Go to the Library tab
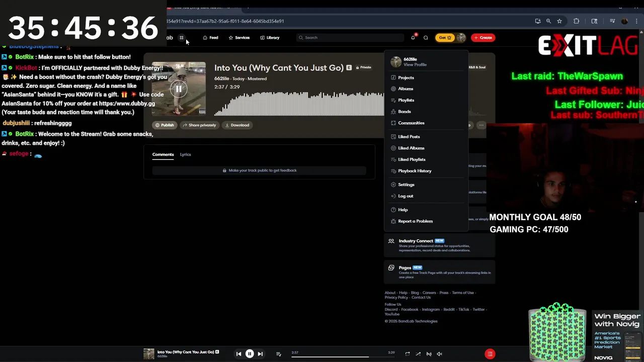Viewport: 644px width, 362px height. pos(270,38)
